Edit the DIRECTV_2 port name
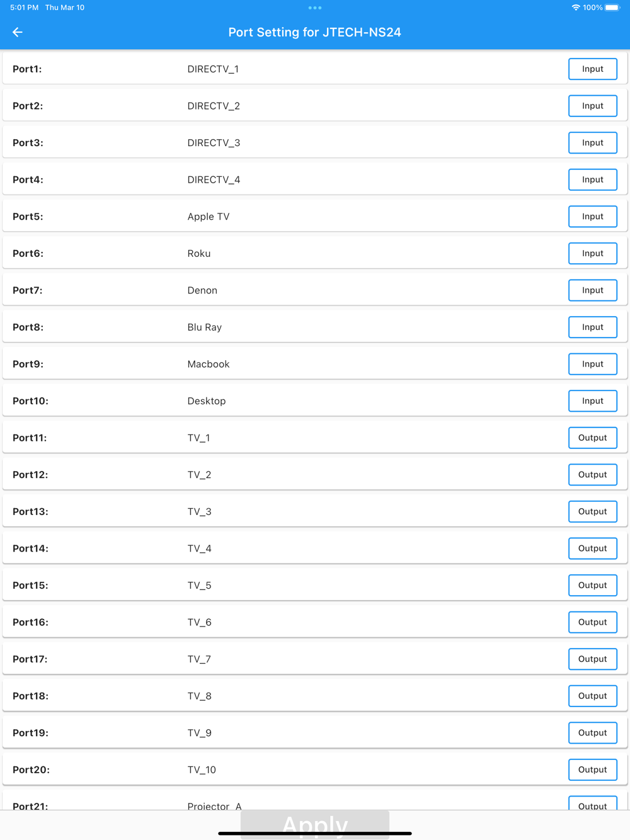The height and width of the screenshot is (840, 630). tap(214, 106)
